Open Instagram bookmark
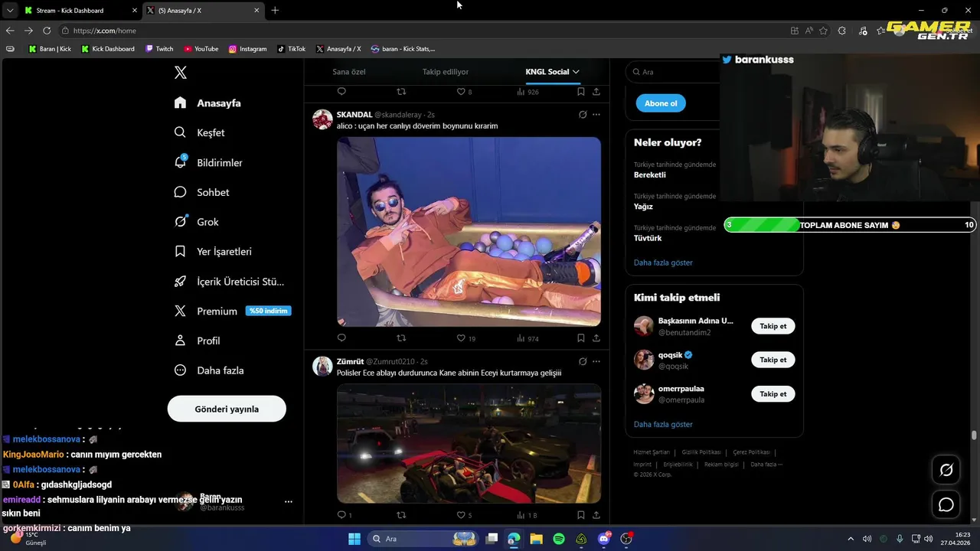The height and width of the screenshot is (551, 980). click(247, 49)
